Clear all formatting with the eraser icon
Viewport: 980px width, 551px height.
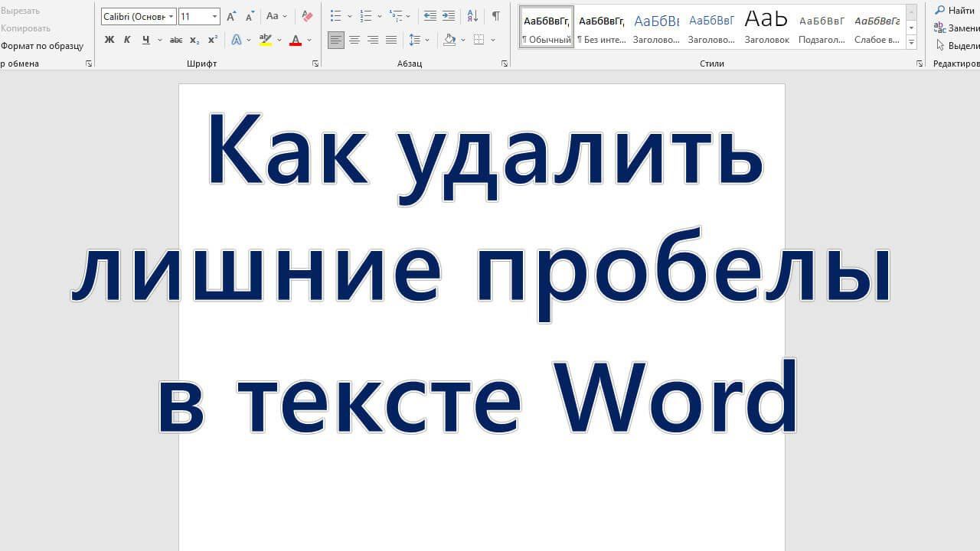point(307,16)
